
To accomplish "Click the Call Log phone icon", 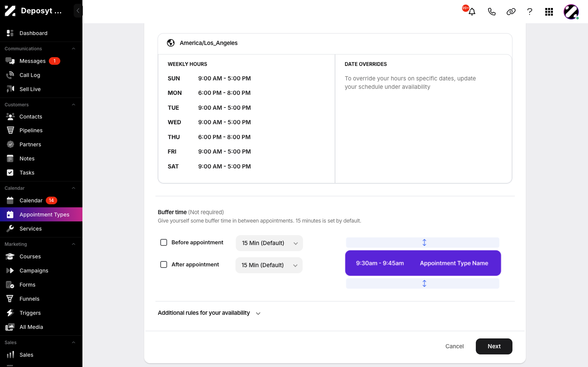I will point(10,75).
